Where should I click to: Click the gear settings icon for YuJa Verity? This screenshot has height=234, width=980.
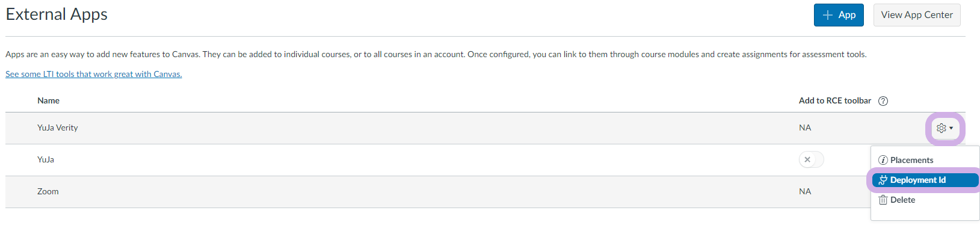coord(941,128)
